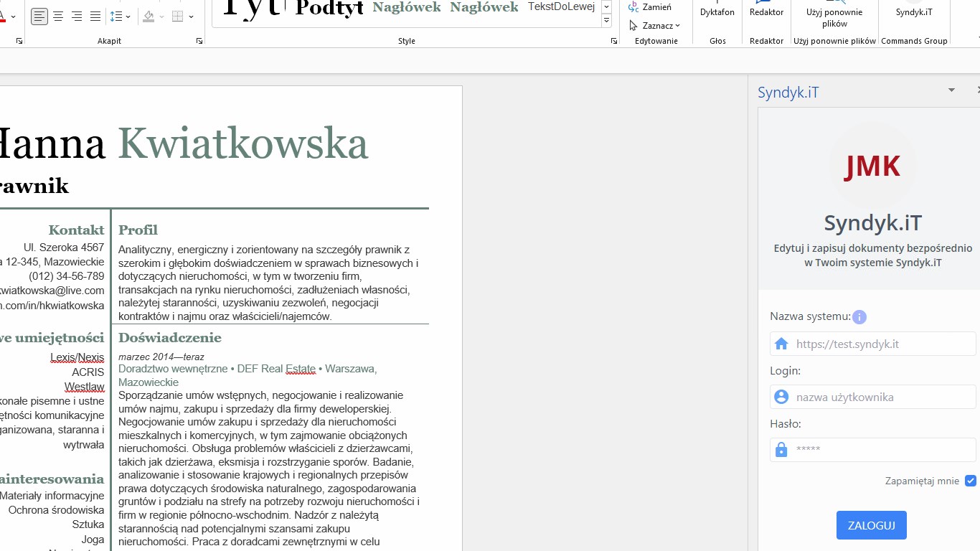This screenshot has width=980, height=551.
Task: Align paragraph text to the right
Action: (77, 16)
